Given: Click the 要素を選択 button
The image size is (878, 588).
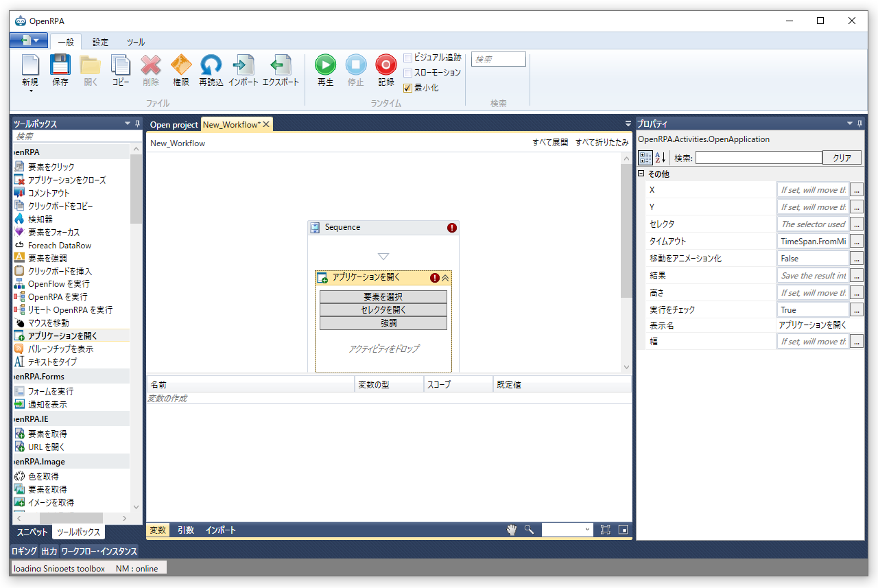Looking at the screenshot, I should [x=383, y=296].
